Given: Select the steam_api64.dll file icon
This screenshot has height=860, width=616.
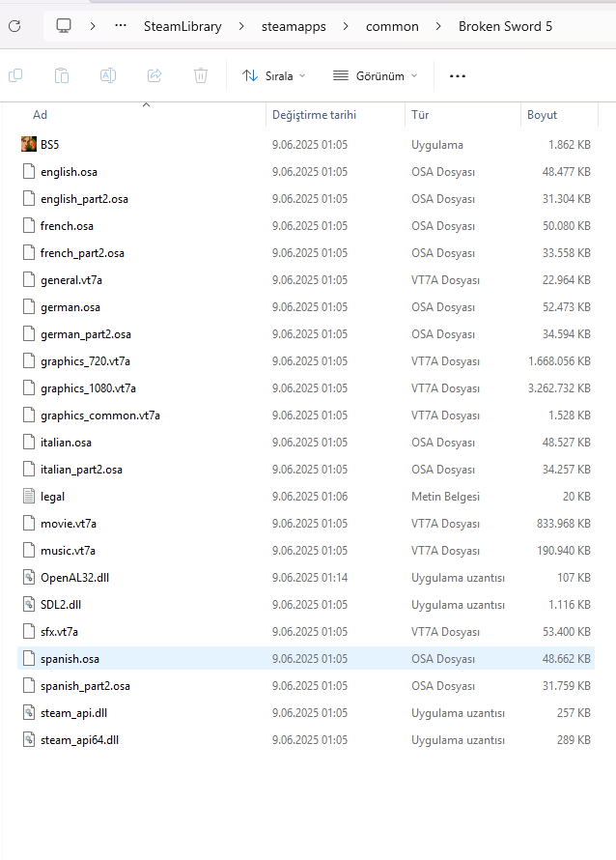Looking at the screenshot, I should 29,740.
